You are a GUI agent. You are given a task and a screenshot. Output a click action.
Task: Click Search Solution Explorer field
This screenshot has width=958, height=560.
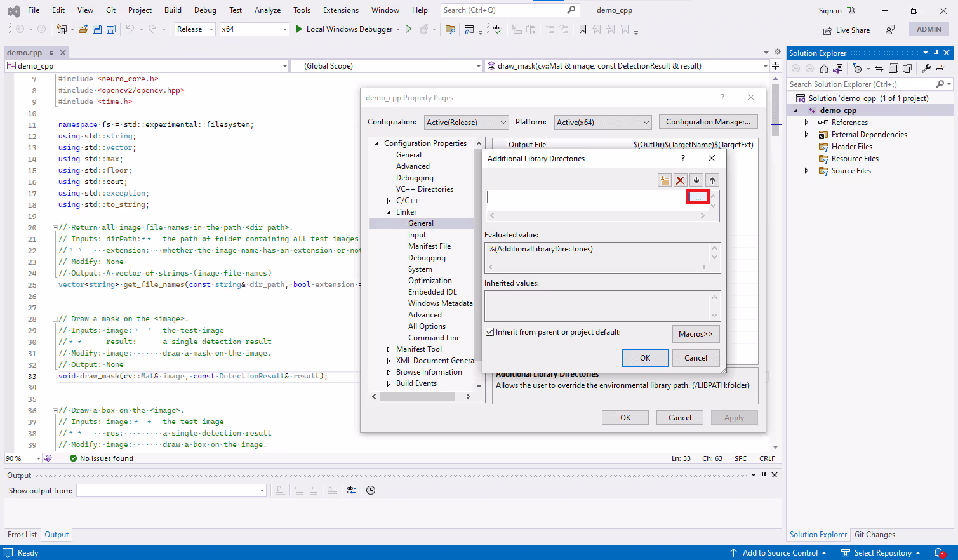(870, 84)
